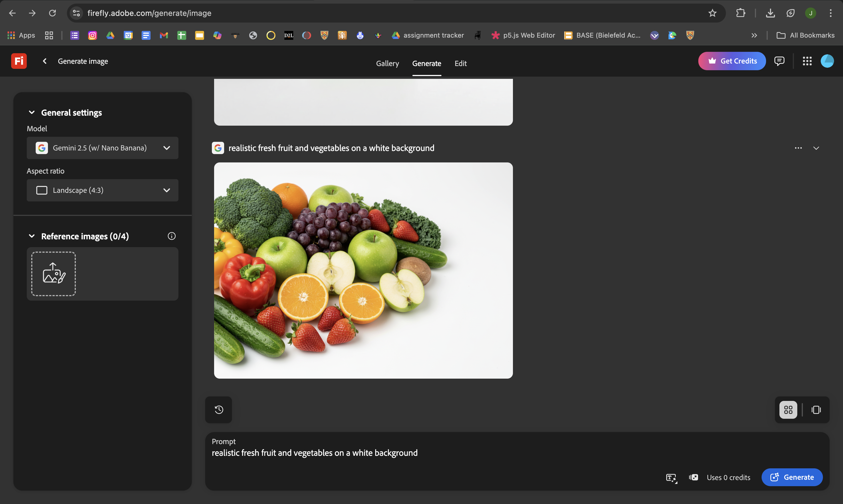Viewport: 843px width, 504px height.
Task: Collapse the General settings section
Action: [x=32, y=112]
